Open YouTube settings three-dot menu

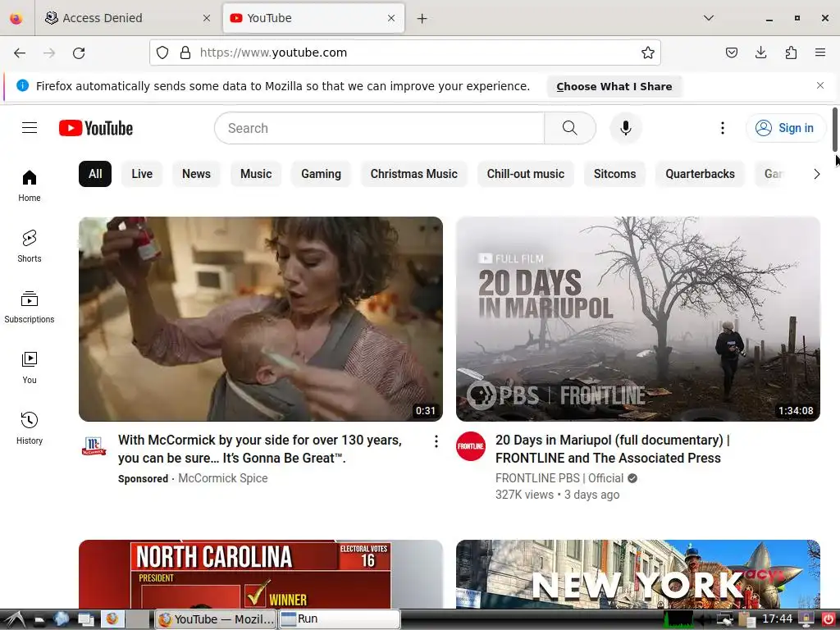point(722,128)
